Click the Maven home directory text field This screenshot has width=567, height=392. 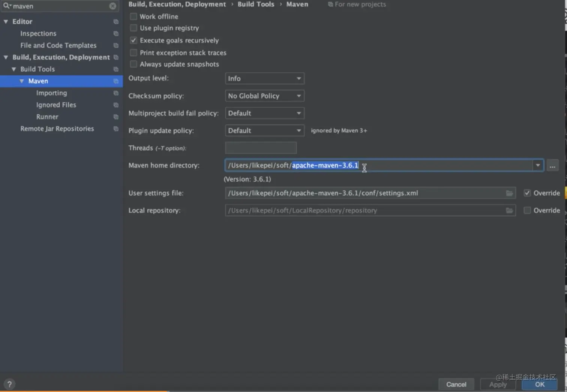point(379,165)
